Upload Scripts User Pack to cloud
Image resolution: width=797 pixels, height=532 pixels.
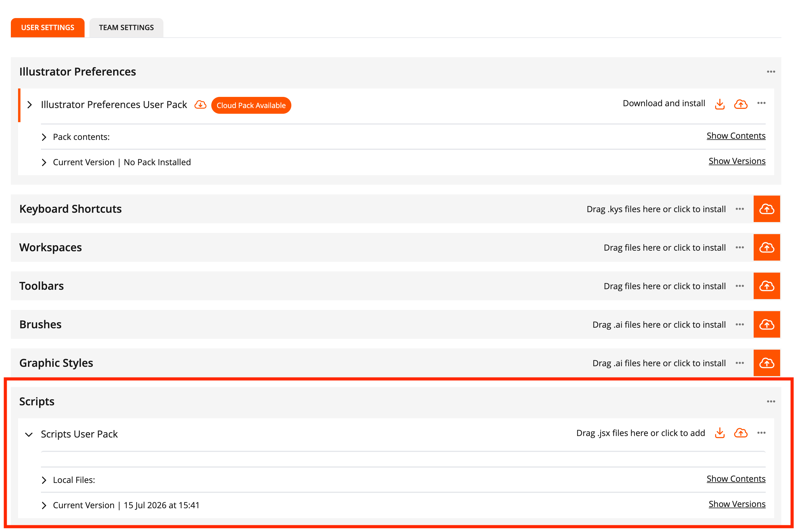click(740, 433)
